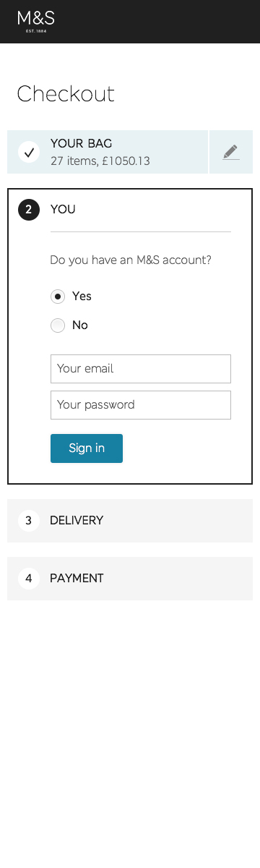This screenshot has height=868, width=260.
Task: Click the "27 items, £1050.13" summary text
Action: (100, 161)
